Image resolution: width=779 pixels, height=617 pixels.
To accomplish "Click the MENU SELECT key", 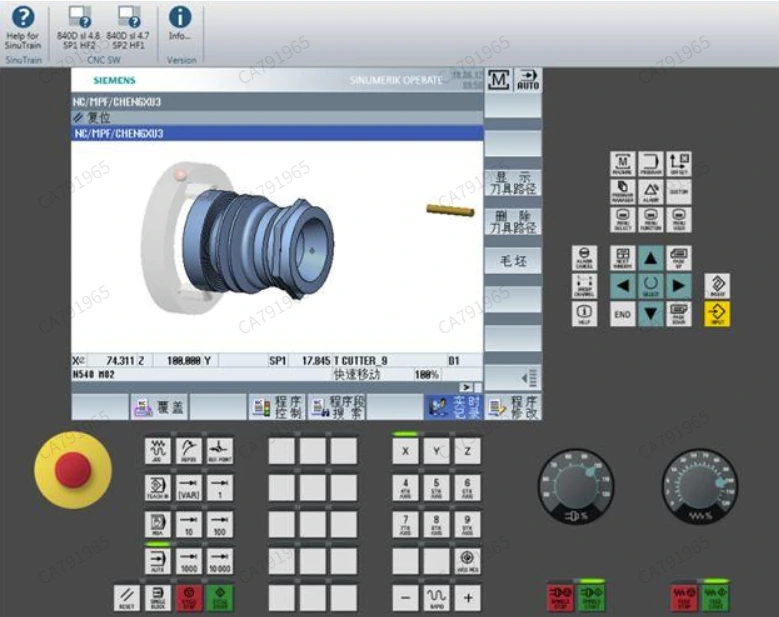I will coord(623,220).
